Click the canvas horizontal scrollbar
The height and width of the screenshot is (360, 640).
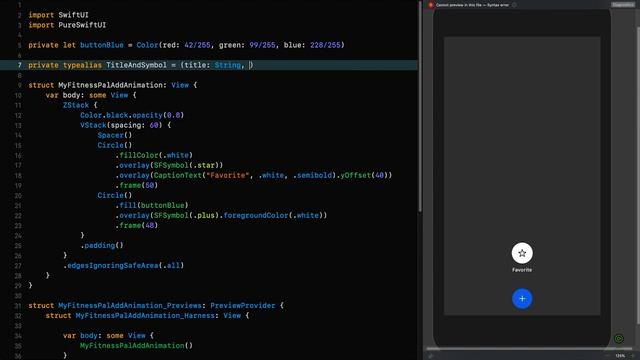[x=530, y=349]
